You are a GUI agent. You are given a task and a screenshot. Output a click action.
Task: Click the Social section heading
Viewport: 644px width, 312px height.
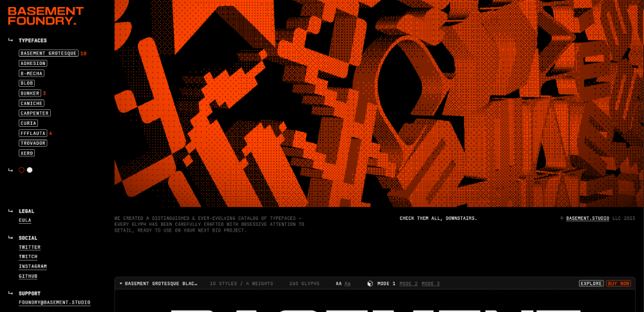(x=28, y=238)
